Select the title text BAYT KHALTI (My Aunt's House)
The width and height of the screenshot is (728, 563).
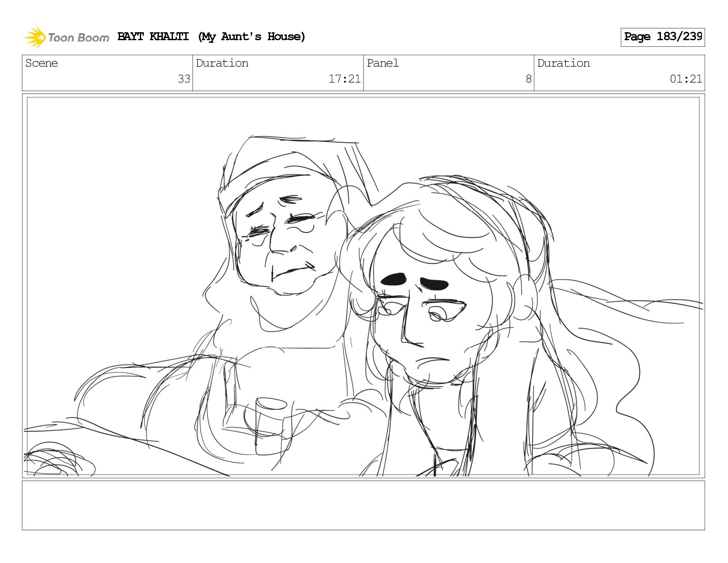click(211, 37)
